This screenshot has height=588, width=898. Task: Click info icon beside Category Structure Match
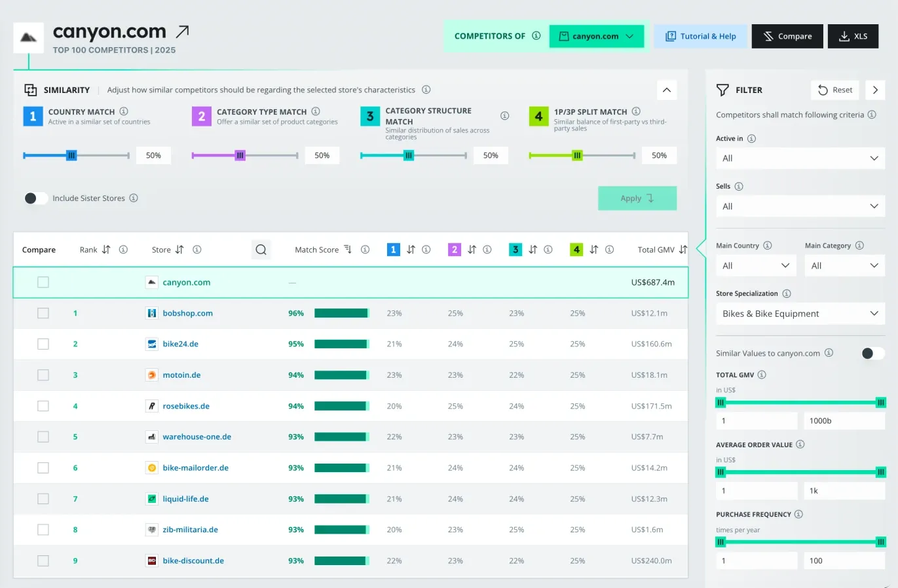[x=505, y=116]
